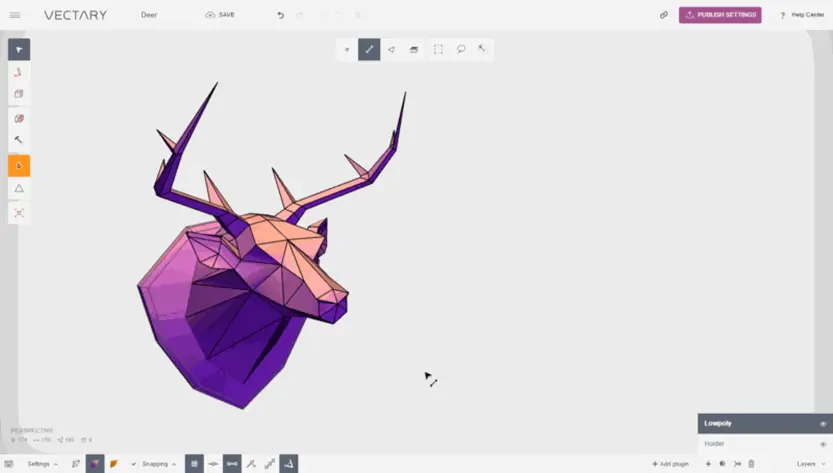This screenshot has height=473, width=833.
Task: Switch to vertex selection mode
Action: [x=347, y=49]
